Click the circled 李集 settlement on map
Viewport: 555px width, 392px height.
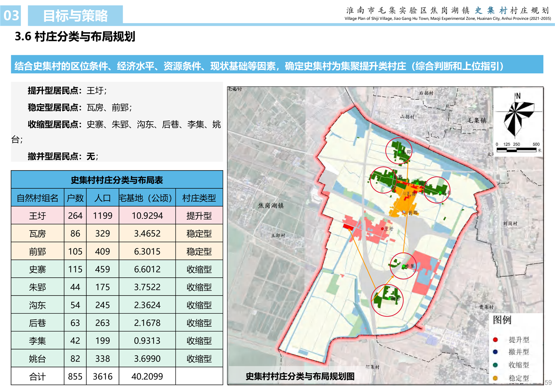403,266
